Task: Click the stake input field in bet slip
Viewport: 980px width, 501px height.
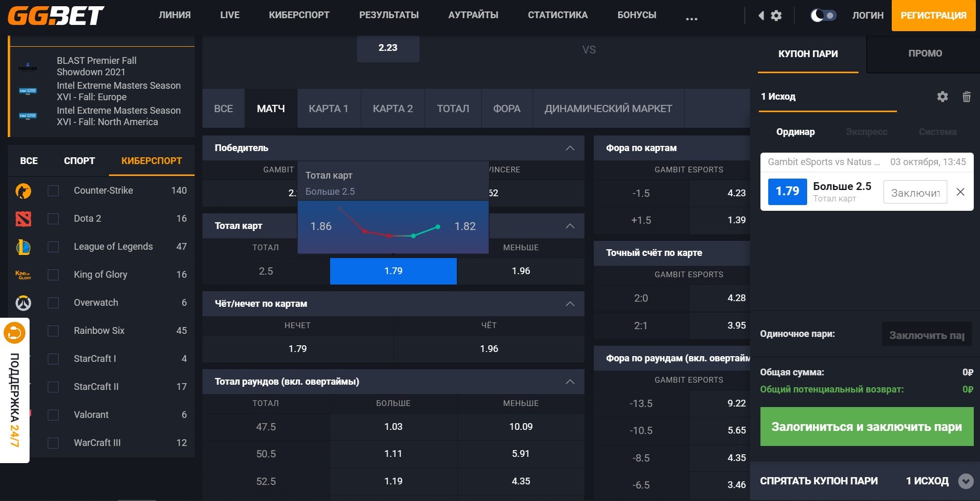Action: 915,193
